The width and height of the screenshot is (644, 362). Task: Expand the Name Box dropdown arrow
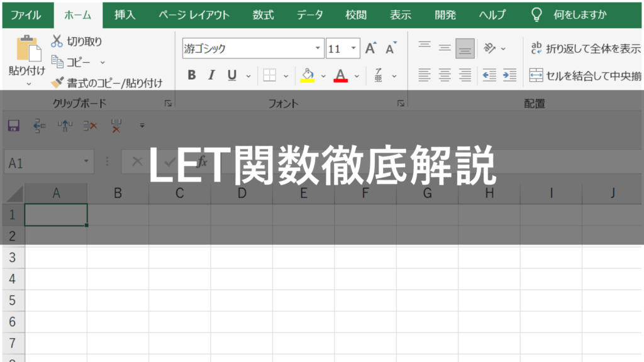86,162
